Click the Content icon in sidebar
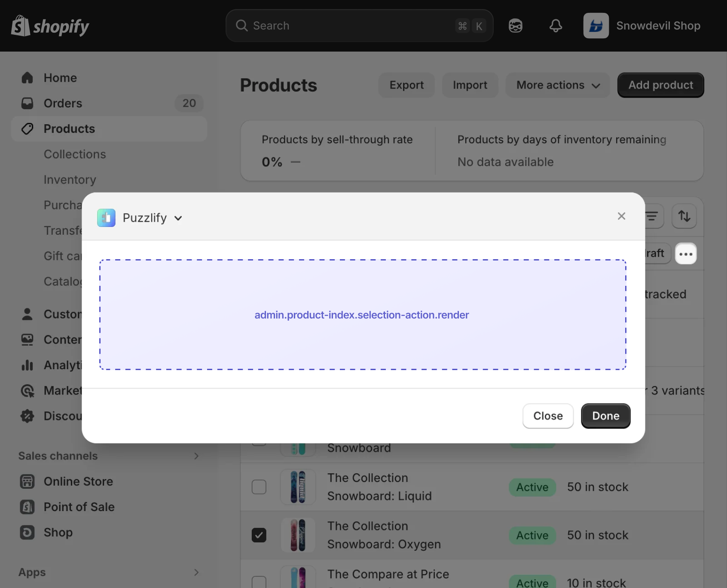 pos(27,340)
